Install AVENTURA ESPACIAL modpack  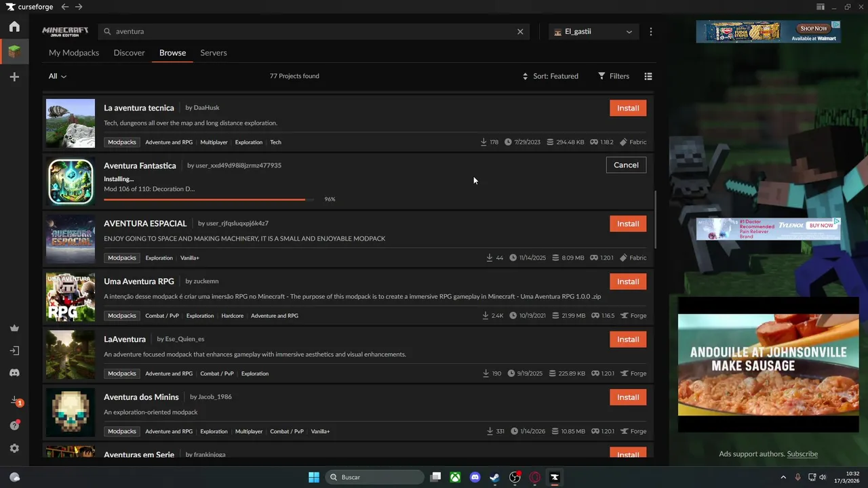[x=628, y=224]
